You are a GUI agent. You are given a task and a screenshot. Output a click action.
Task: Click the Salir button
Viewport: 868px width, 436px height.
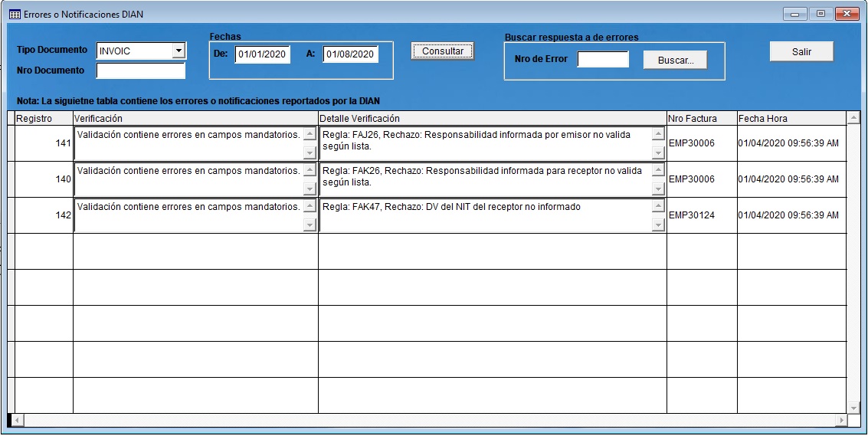(x=801, y=51)
